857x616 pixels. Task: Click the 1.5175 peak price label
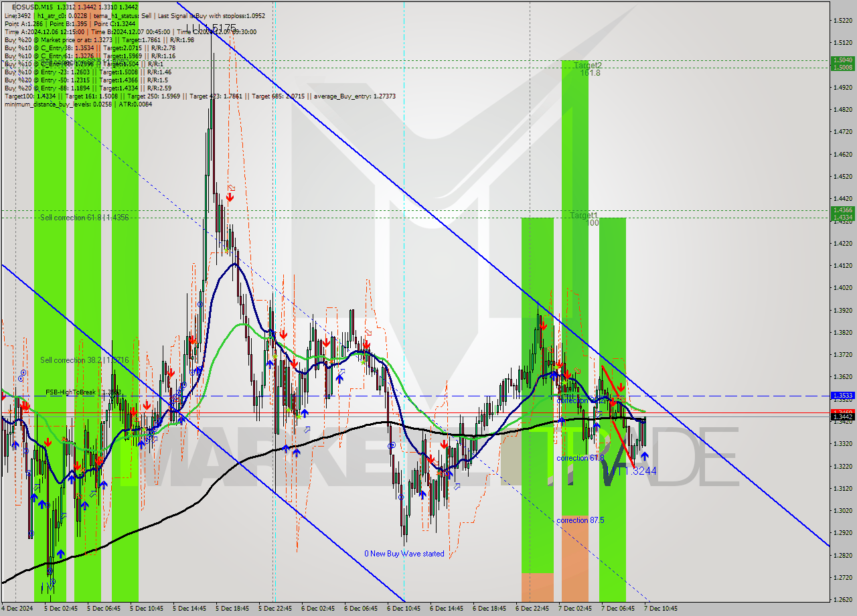pos(212,28)
